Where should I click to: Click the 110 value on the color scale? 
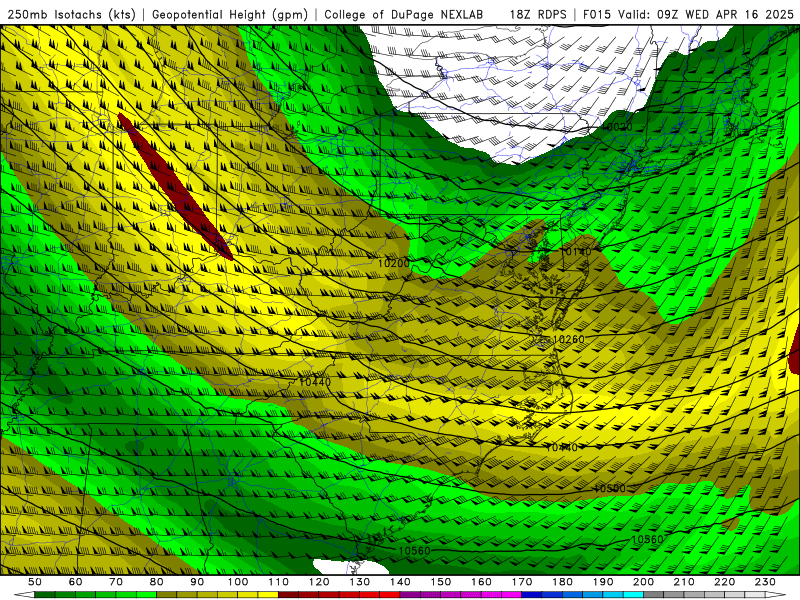coord(279,582)
